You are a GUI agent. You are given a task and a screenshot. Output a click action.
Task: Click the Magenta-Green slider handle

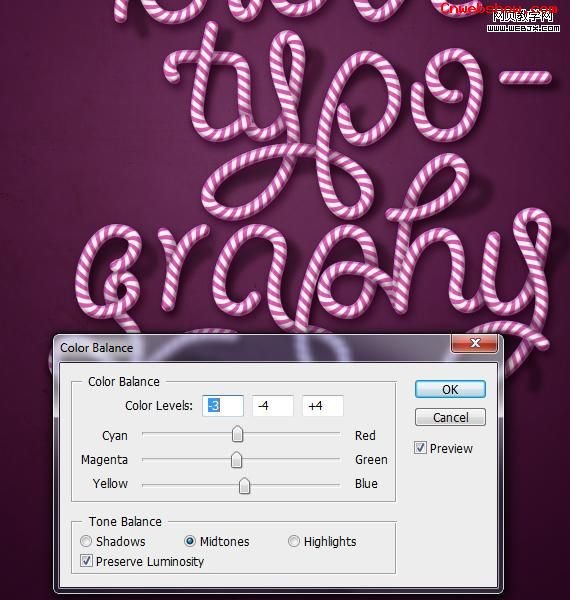[x=236, y=460]
